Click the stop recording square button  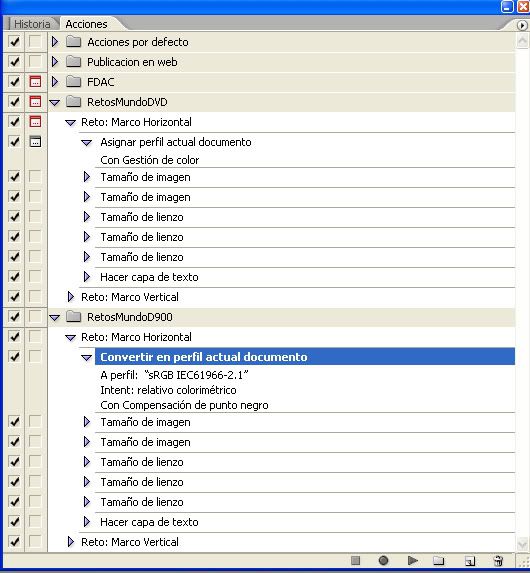pyautogui.click(x=355, y=560)
